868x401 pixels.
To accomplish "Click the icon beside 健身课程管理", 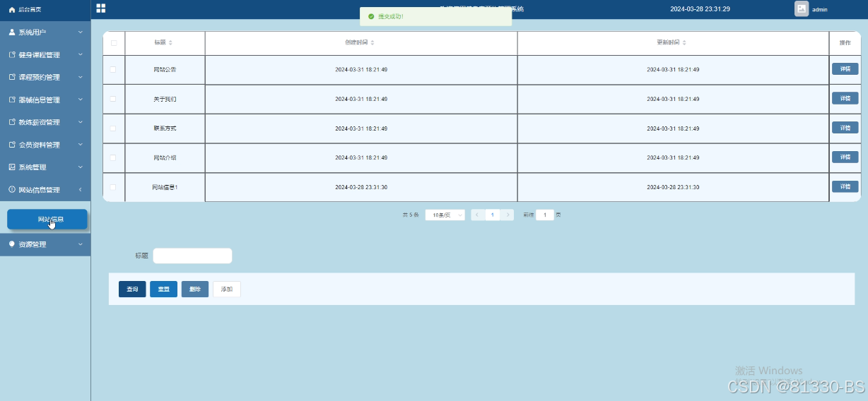I will click(12, 55).
